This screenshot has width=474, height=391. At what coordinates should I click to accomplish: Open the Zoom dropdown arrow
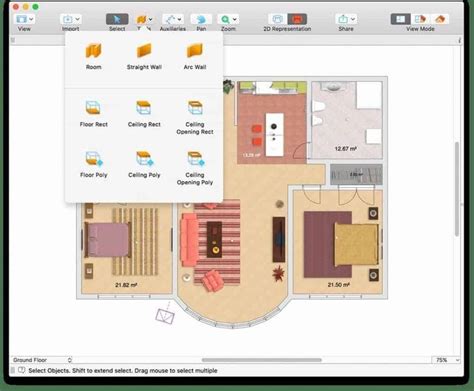click(234, 19)
